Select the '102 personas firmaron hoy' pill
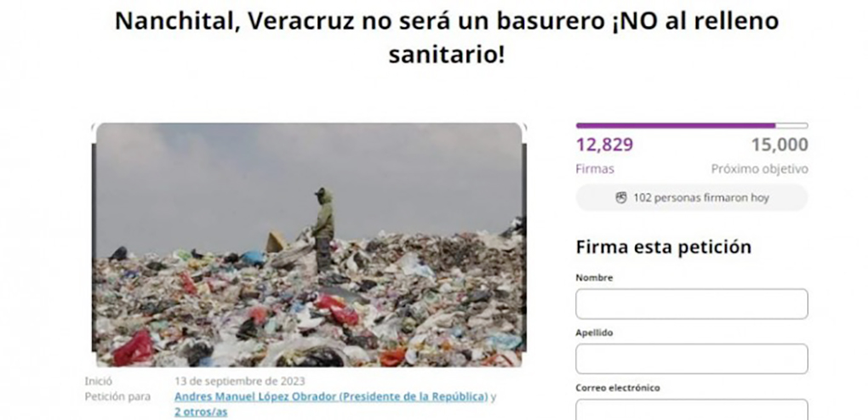Viewport: 868px width, 420px height. (x=691, y=197)
